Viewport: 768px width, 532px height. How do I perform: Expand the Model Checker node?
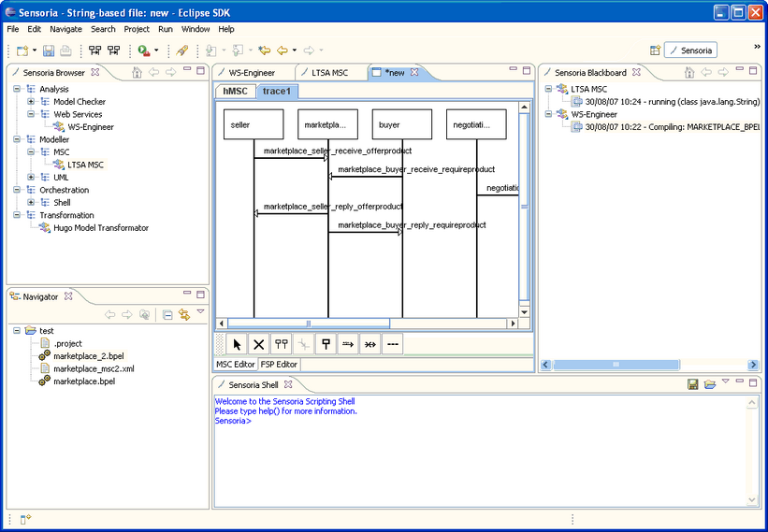(x=31, y=102)
